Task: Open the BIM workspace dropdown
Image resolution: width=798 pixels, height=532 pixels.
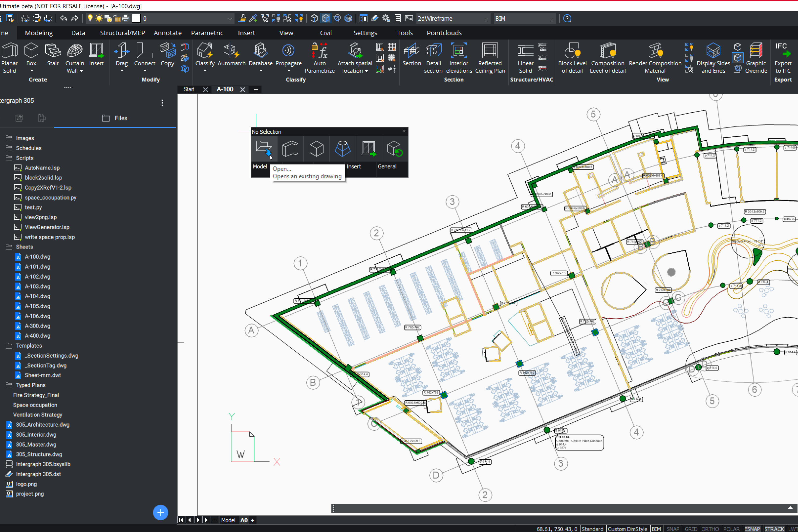Action: coord(551,19)
